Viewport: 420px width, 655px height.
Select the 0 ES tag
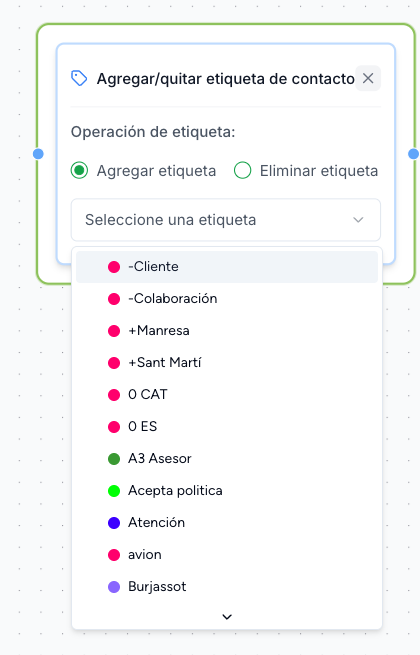point(227,427)
